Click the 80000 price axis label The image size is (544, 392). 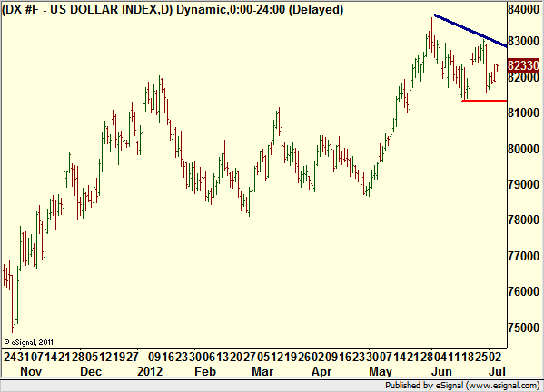(x=523, y=149)
